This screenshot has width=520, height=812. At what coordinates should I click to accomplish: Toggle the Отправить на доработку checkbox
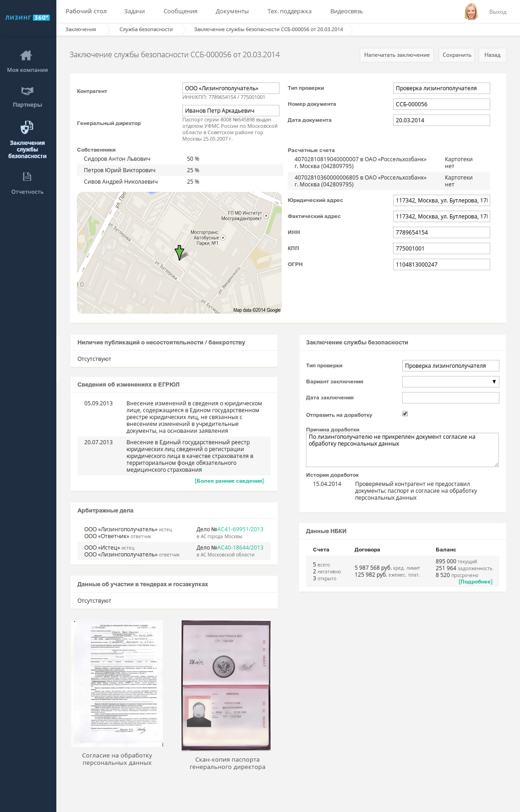(405, 414)
